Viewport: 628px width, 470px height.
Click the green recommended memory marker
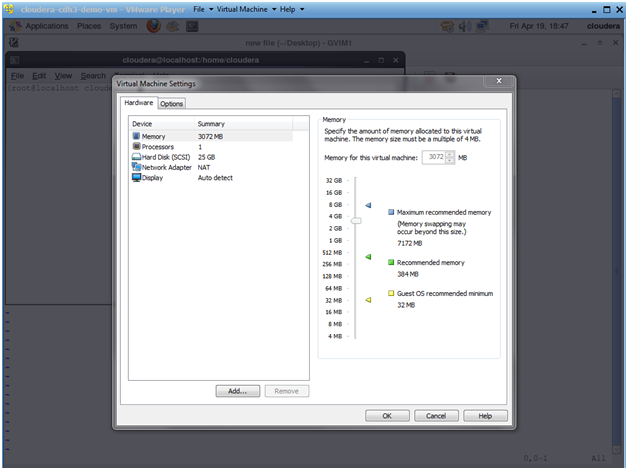(x=368, y=257)
